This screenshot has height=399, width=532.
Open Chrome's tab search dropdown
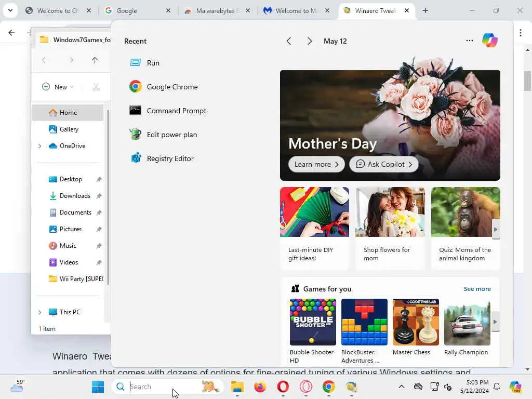pos(10,10)
